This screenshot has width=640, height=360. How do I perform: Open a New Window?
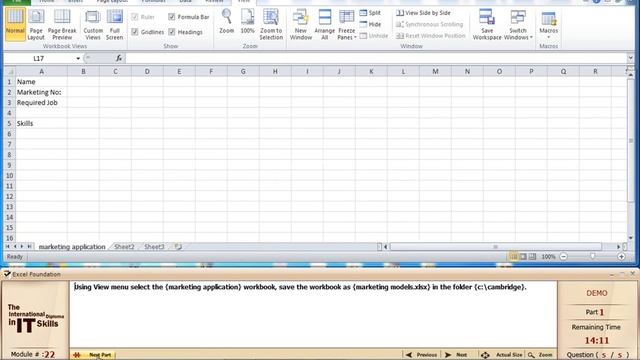[x=301, y=24]
